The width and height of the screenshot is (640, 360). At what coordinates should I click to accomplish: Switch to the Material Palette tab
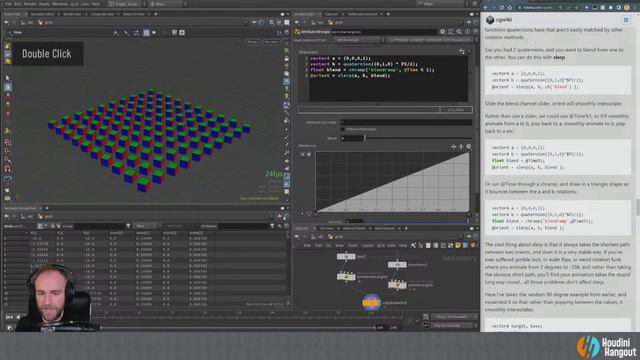(x=354, y=228)
